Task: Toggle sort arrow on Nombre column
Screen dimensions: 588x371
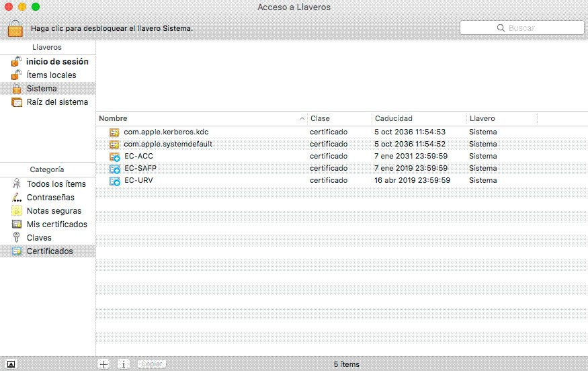Action: [302, 118]
